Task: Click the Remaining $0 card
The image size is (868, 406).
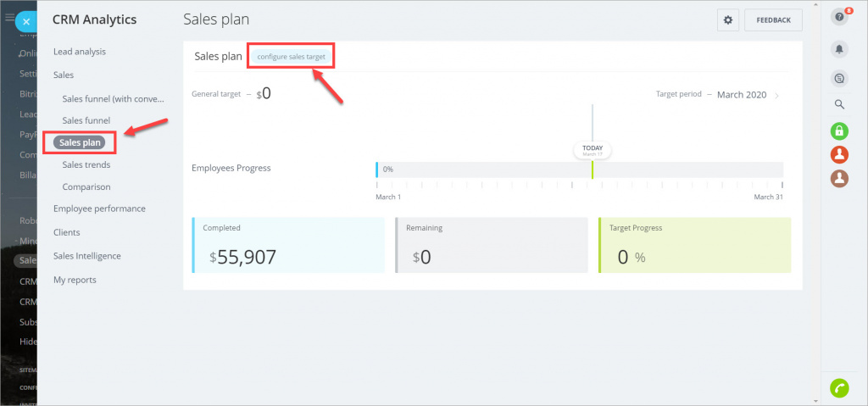Action: click(492, 245)
